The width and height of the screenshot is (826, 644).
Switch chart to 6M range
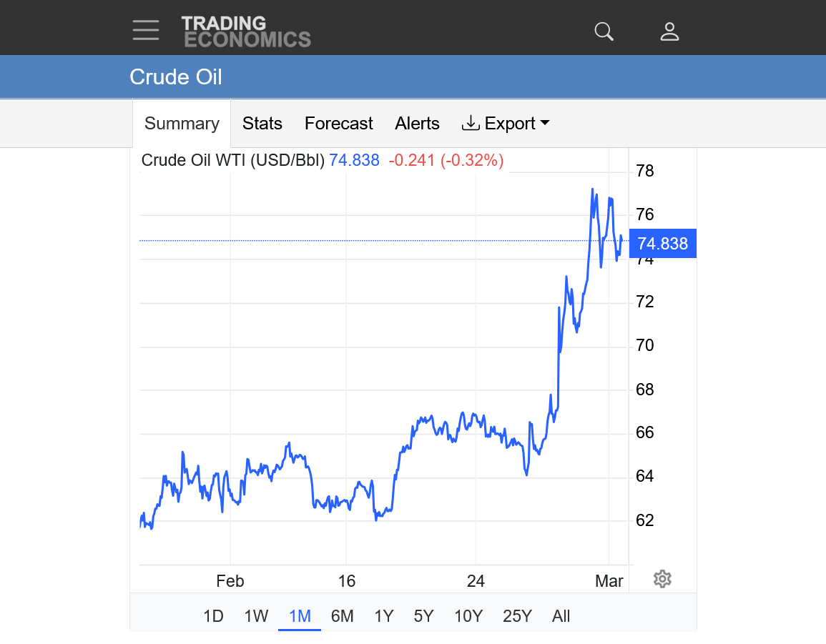coord(343,616)
